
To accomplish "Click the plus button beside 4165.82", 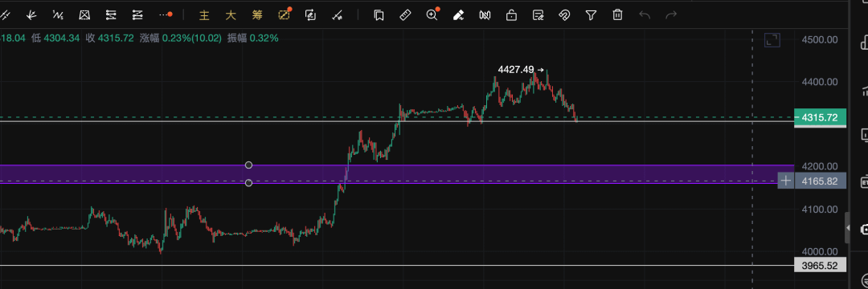I will 785,181.
